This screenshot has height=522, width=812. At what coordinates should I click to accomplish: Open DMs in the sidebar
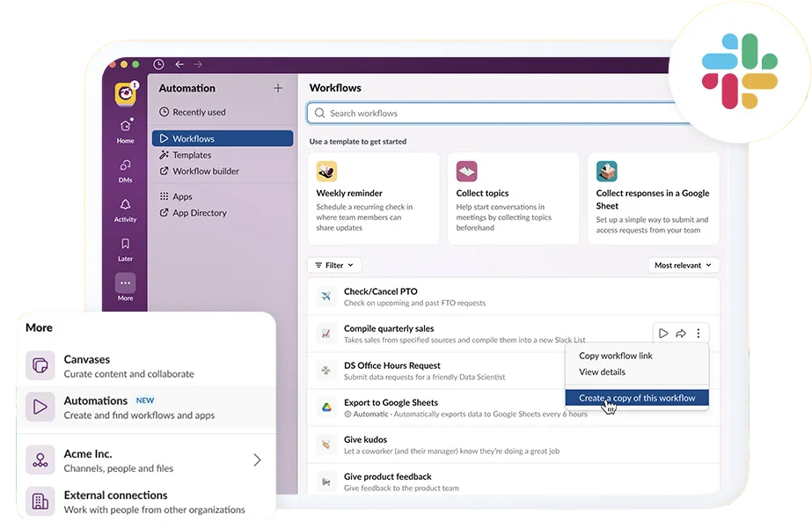[x=125, y=171]
